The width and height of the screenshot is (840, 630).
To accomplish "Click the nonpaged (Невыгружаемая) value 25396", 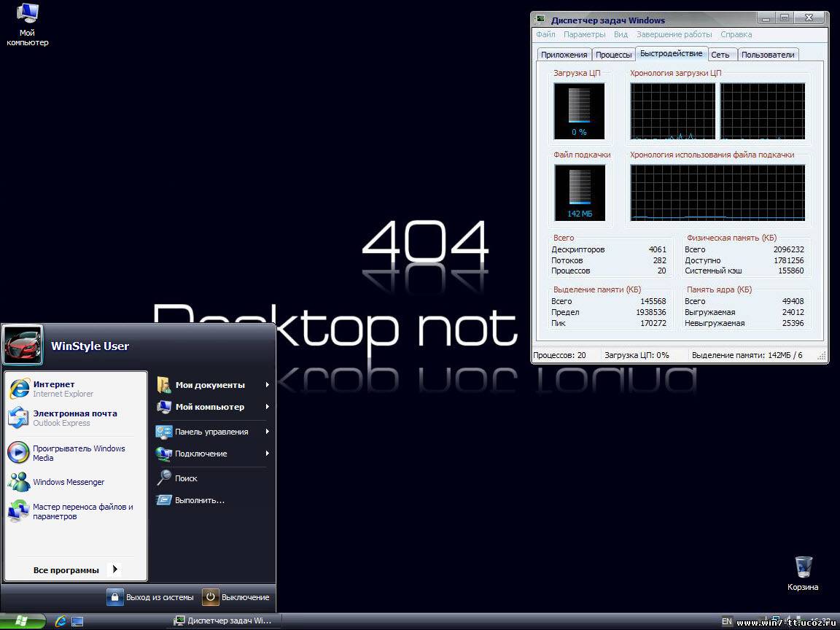I will click(x=793, y=323).
